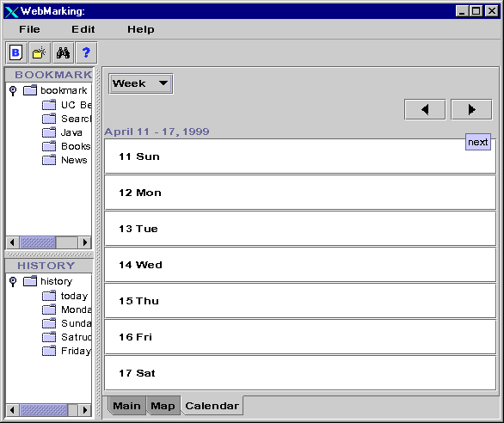Select the 14 Wed day row
The height and width of the screenshot is (423, 504).
coord(300,265)
